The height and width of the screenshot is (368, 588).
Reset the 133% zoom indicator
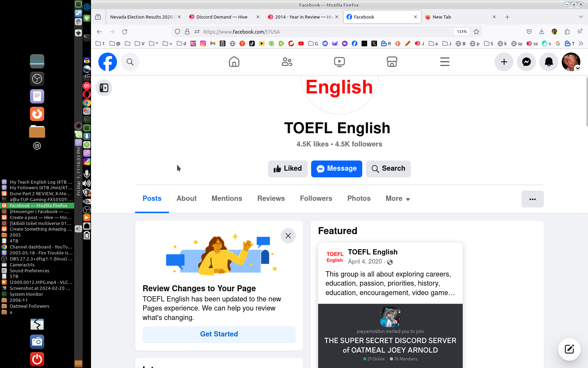click(462, 32)
